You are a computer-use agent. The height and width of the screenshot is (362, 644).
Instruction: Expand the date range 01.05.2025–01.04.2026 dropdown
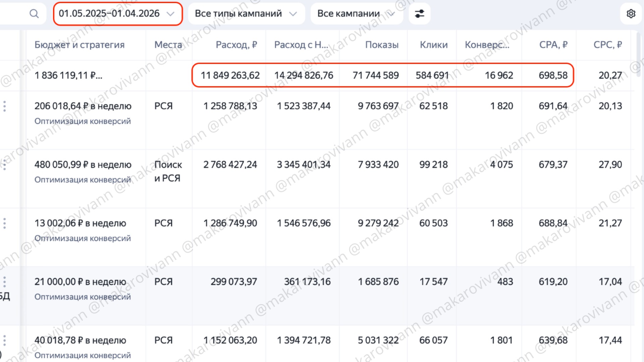[x=117, y=14]
